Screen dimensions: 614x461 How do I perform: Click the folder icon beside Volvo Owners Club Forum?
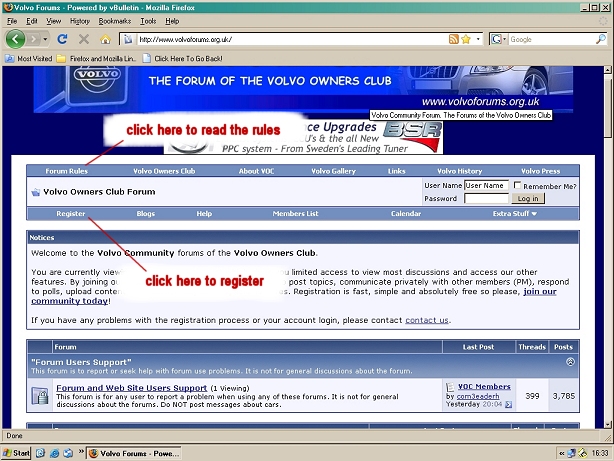[36, 192]
